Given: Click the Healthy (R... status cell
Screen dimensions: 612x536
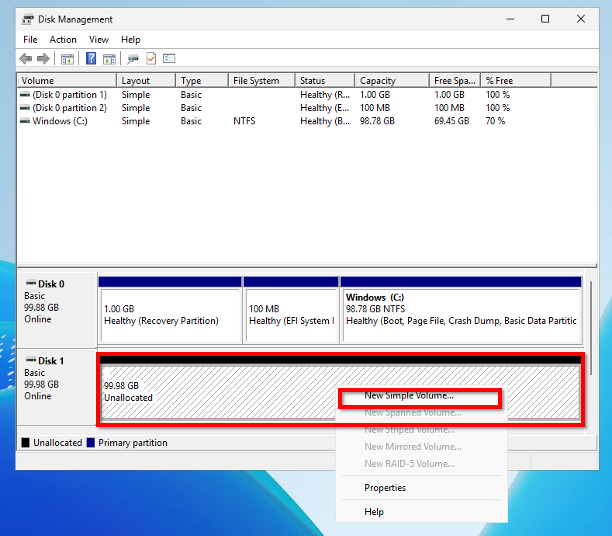Looking at the screenshot, I should (325, 95).
